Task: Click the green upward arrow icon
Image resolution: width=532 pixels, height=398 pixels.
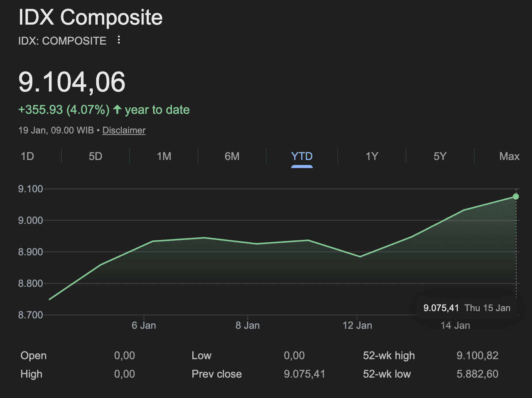Action: pyautogui.click(x=117, y=110)
